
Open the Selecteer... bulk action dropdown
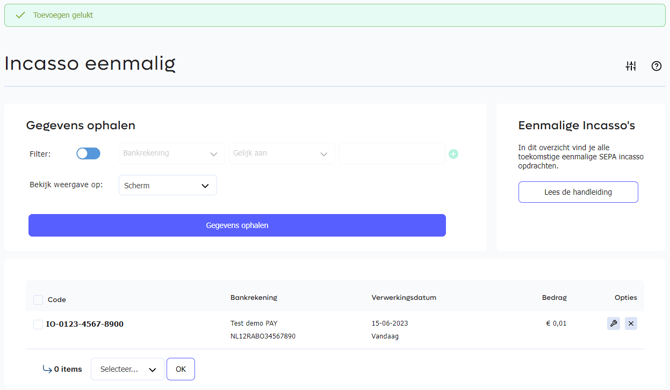[x=127, y=369]
